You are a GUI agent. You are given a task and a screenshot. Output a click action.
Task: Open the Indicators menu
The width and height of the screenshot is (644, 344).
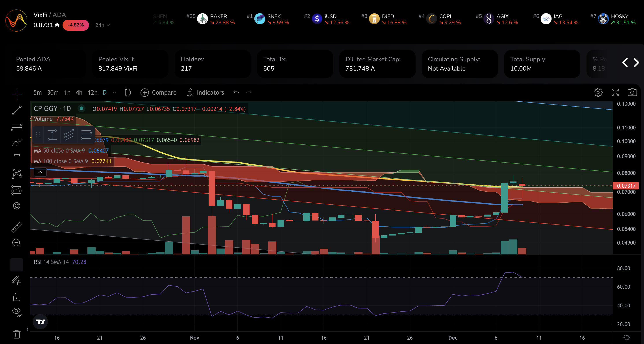pos(205,93)
